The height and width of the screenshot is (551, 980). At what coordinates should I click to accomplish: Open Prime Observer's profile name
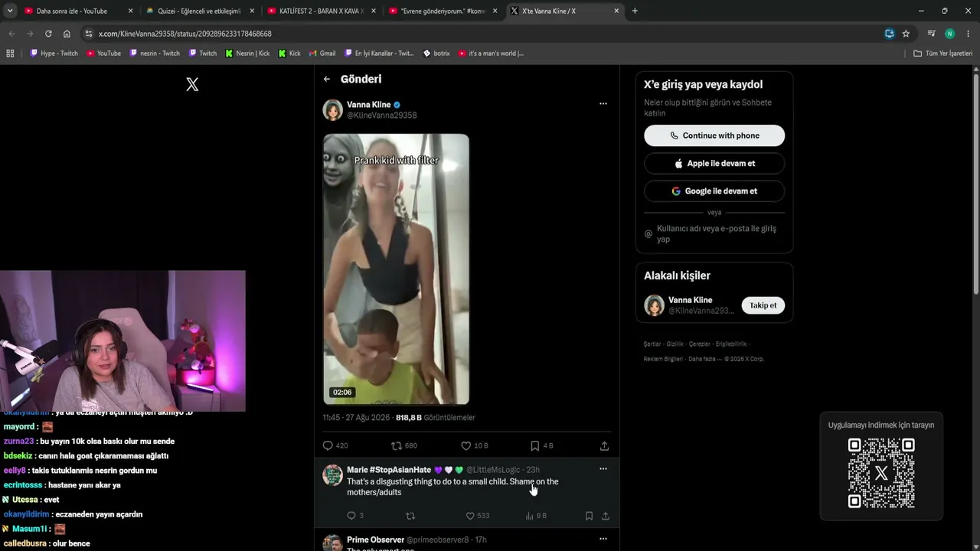(375, 540)
